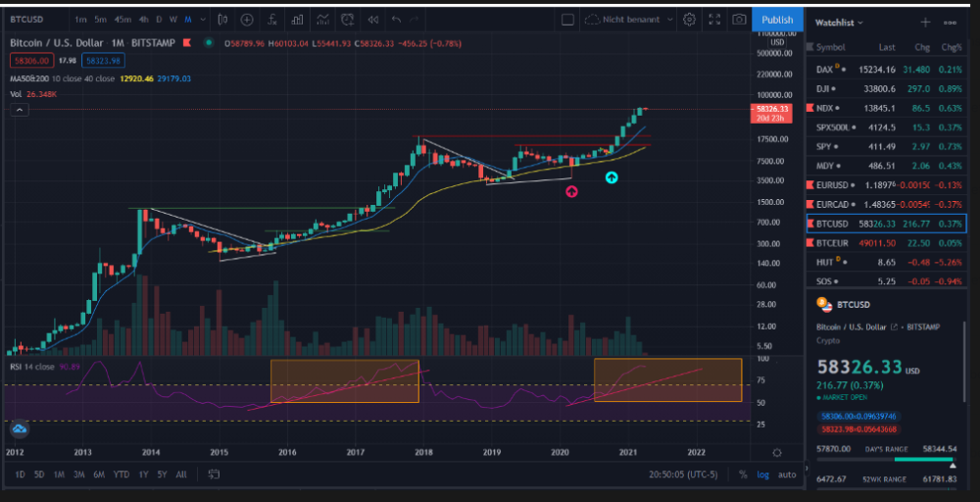Collapse the indicator legend with chevron
Image resolution: width=980 pixels, height=502 pixels.
[20, 110]
